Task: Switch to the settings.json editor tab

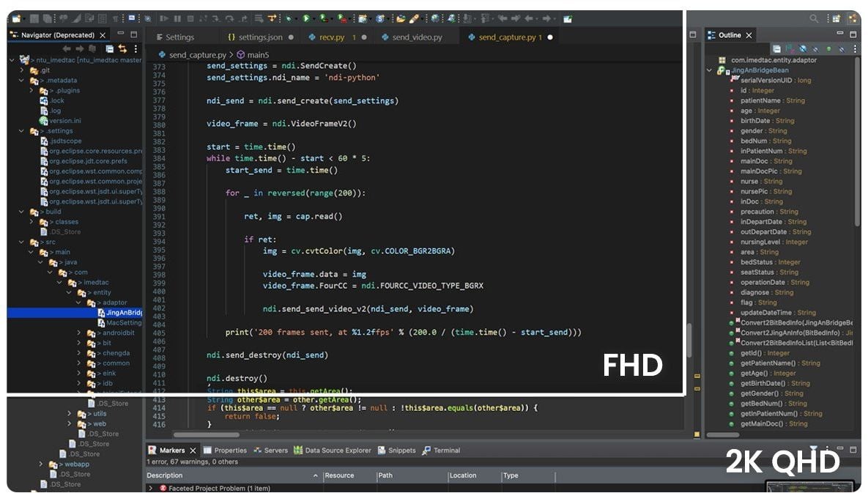Action: tap(260, 37)
